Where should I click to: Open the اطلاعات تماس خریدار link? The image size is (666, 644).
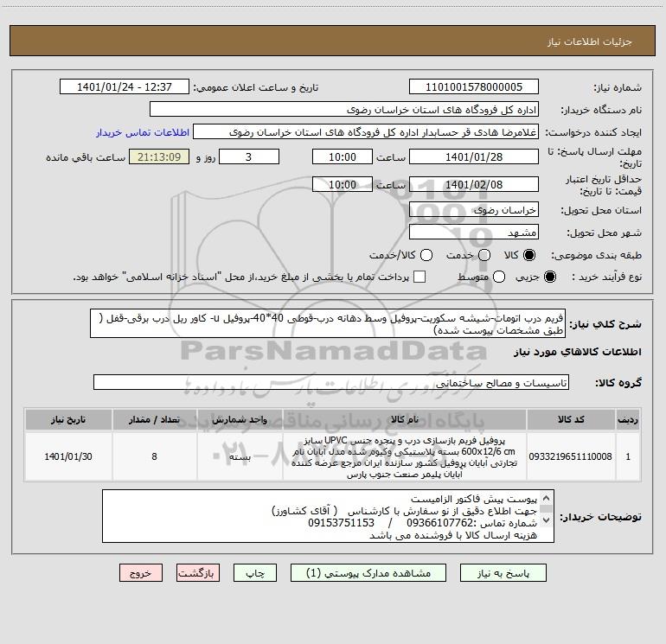click(143, 132)
